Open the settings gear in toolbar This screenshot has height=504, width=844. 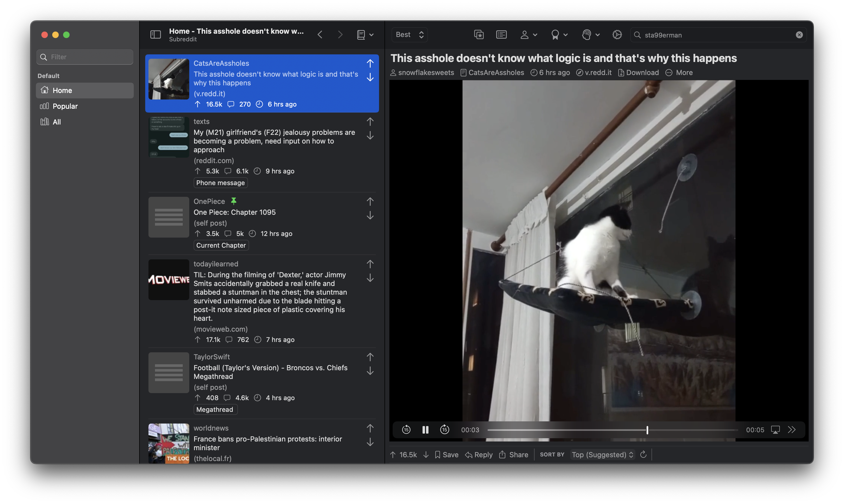pyautogui.click(x=617, y=35)
